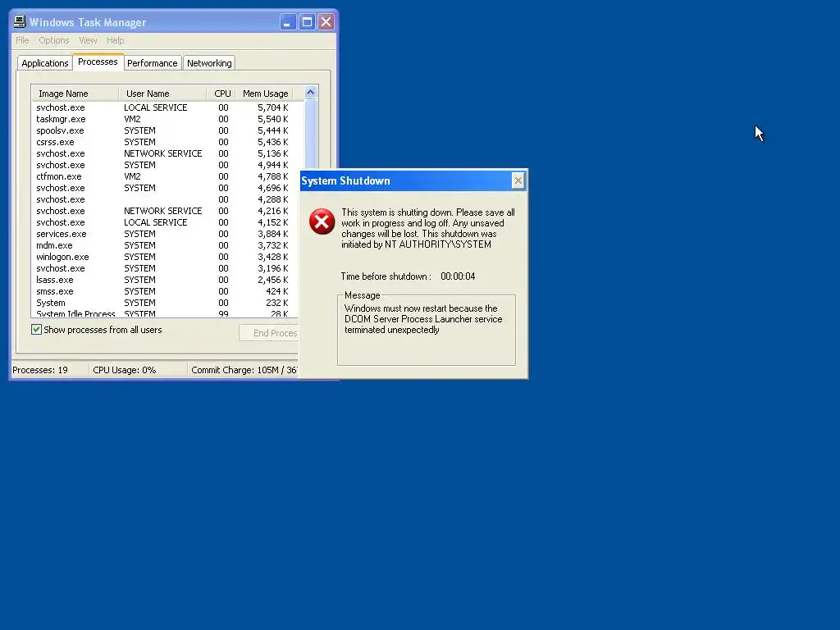Click the Processes: 19 status bar entry
This screenshot has height=630, width=840.
[x=50, y=370]
